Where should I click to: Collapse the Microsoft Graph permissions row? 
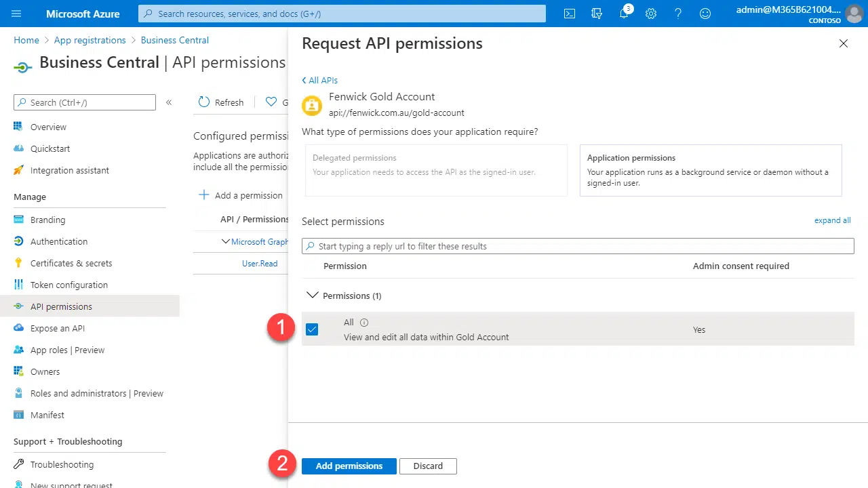point(226,241)
